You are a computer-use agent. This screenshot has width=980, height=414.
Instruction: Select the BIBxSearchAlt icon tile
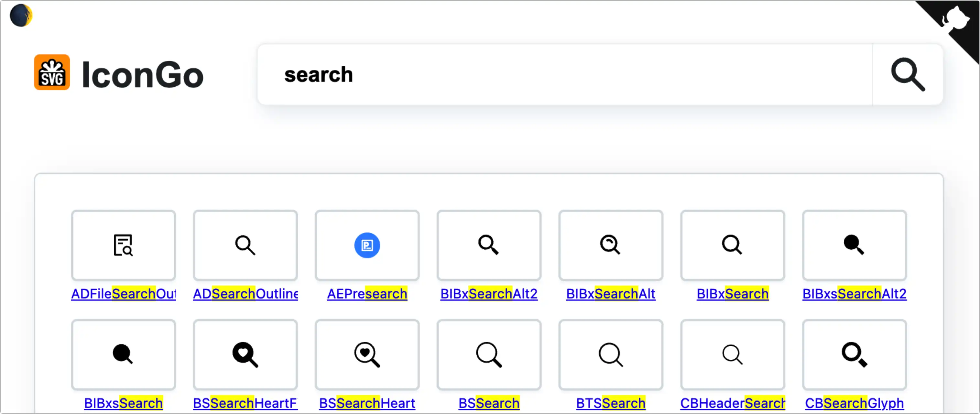point(611,245)
